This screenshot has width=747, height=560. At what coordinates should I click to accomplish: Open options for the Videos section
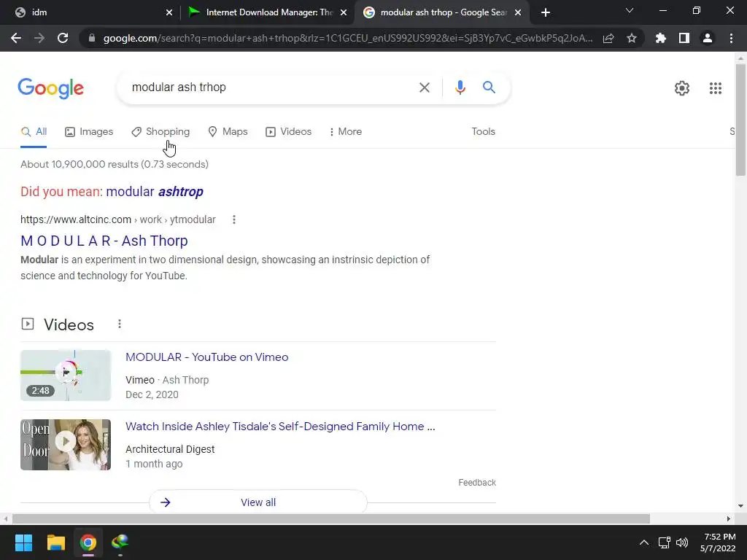[x=120, y=324]
